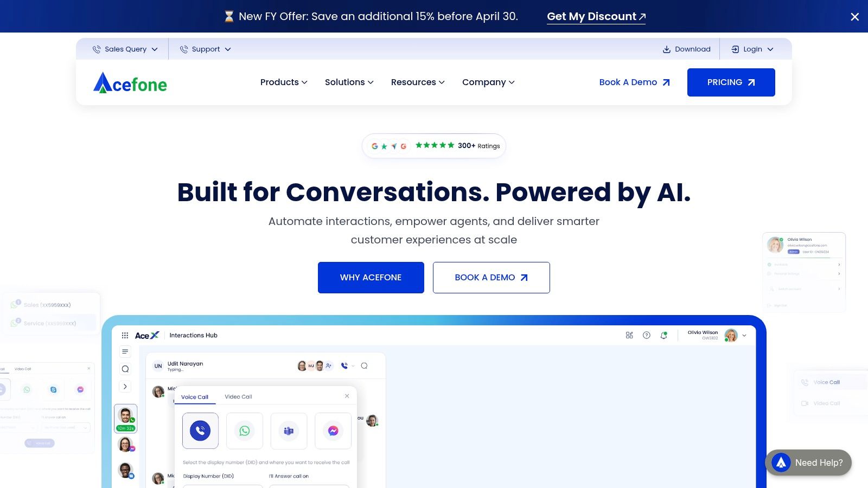Open the notifications bell icon
The image size is (868, 488).
click(663, 335)
